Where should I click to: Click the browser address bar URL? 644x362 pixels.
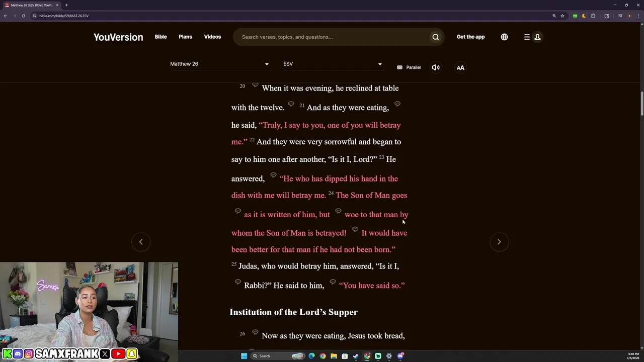click(x=64, y=16)
